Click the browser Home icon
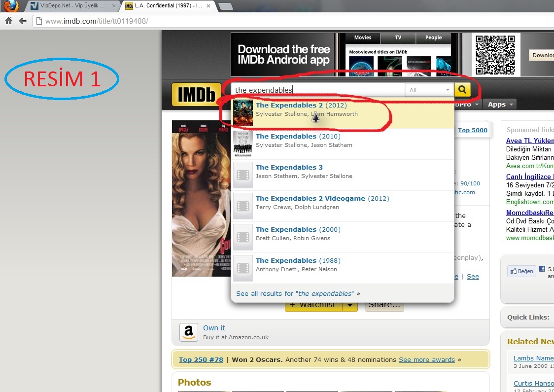Image resolution: width=554 pixels, height=392 pixels. pyautogui.click(x=9, y=21)
